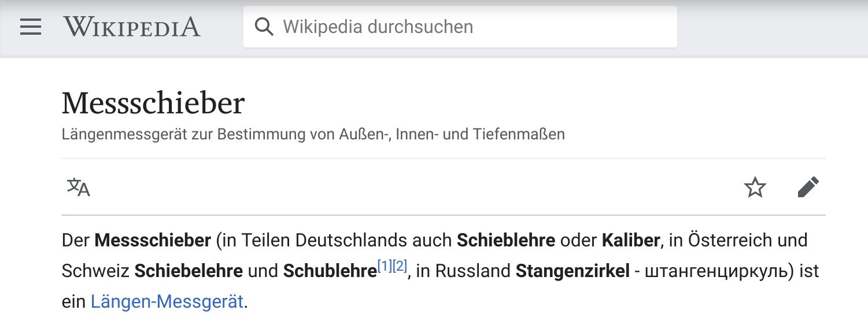The image size is (868, 332).
Task: Click the bold word Schublehre
Action: click(x=330, y=271)
